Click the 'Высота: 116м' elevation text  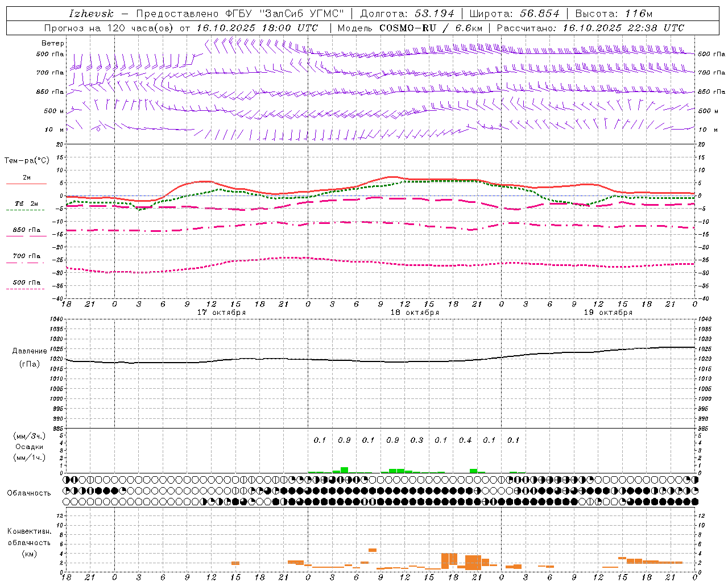[x=614, y=14]
